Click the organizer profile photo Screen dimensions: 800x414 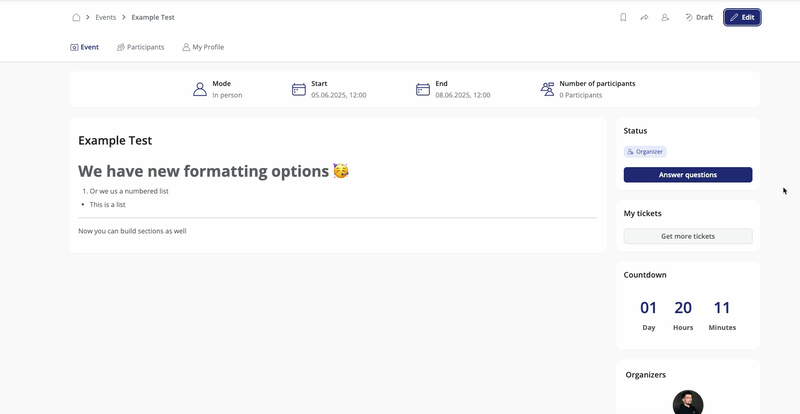click(688, 403)
